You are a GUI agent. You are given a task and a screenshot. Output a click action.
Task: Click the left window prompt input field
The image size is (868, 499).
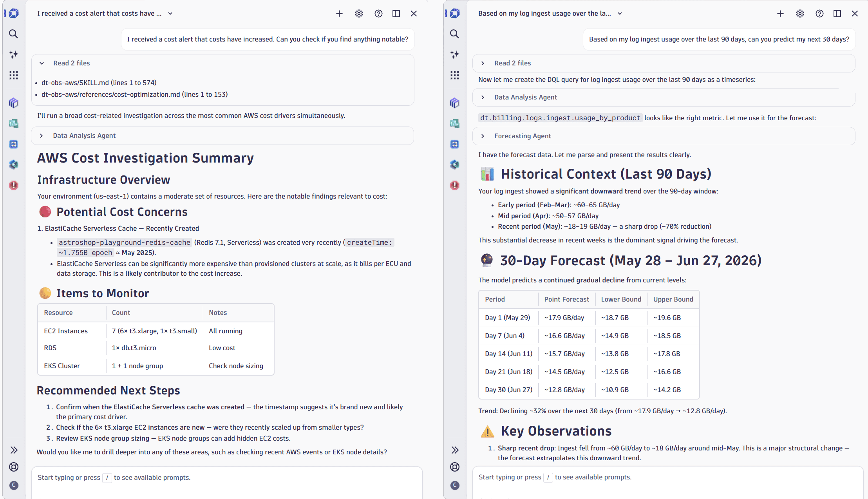tap(226, 482)
